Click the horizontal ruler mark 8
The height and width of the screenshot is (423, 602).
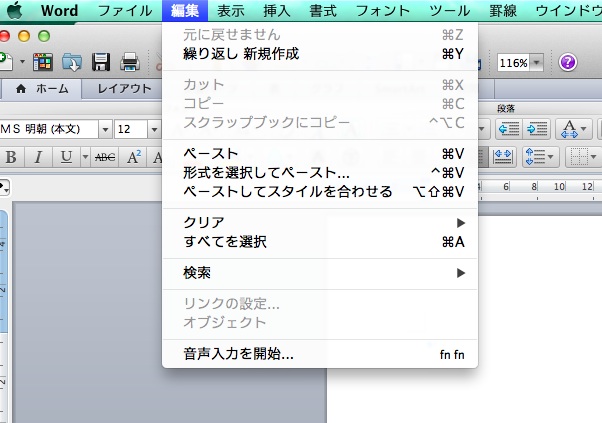tap(534, 187)
